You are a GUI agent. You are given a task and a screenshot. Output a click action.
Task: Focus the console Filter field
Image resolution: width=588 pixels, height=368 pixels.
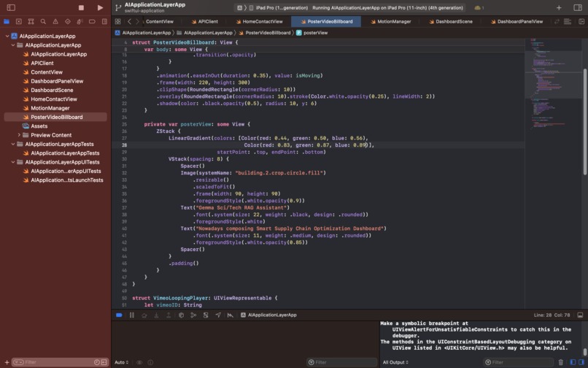[x=519, y=362]
